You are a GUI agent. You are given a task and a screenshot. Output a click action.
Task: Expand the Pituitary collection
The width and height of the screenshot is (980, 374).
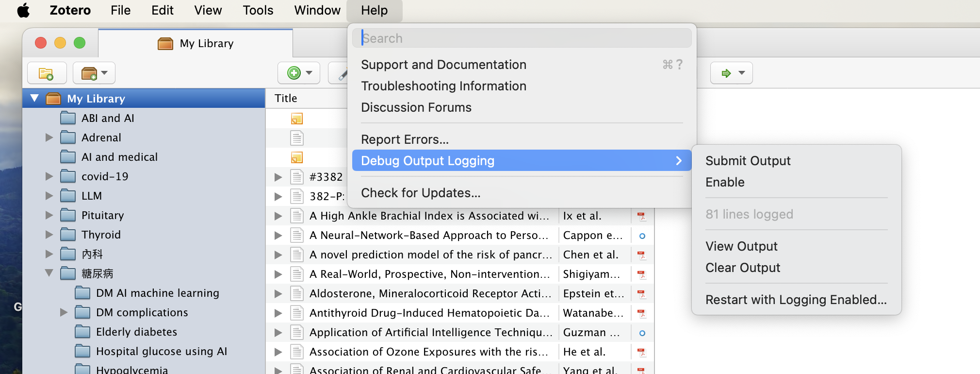coord(49,215)
